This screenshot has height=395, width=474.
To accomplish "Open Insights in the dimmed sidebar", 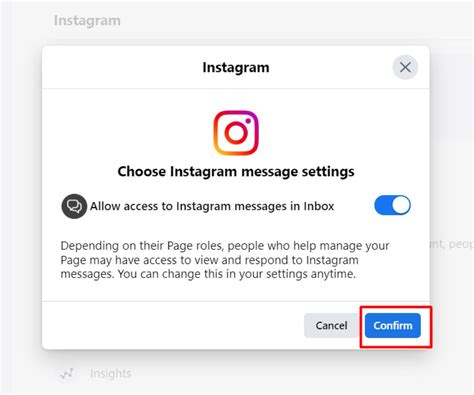I will coord(111,374).
